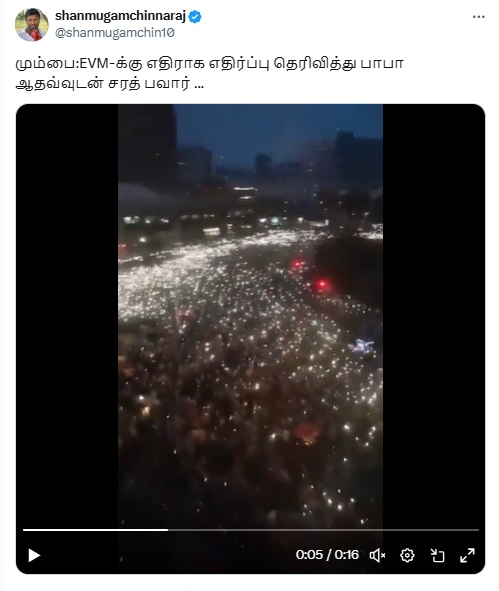Viewport: 499px width, 591px height.
Task: Click the picture-in-picture icon
Action: click(438, 555)
